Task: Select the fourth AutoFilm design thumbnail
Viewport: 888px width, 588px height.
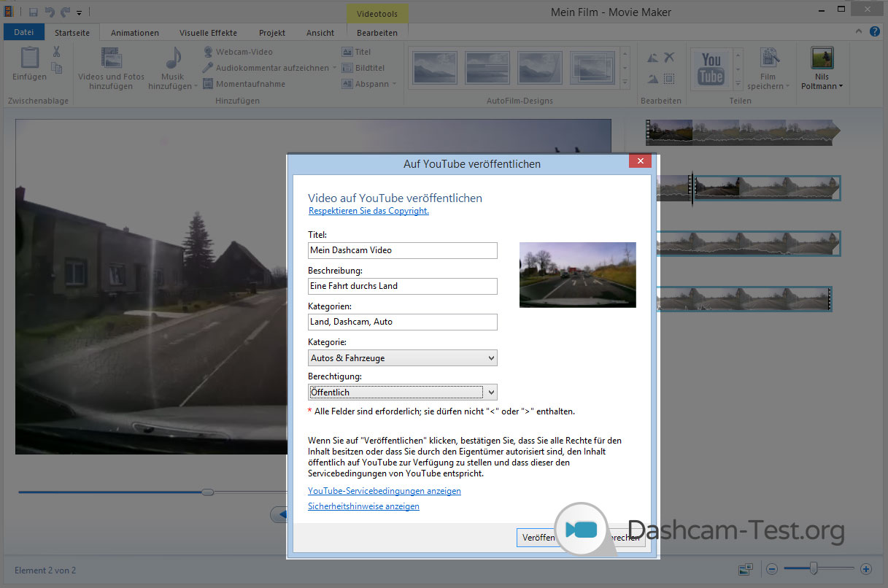Action: coord(592,67)
